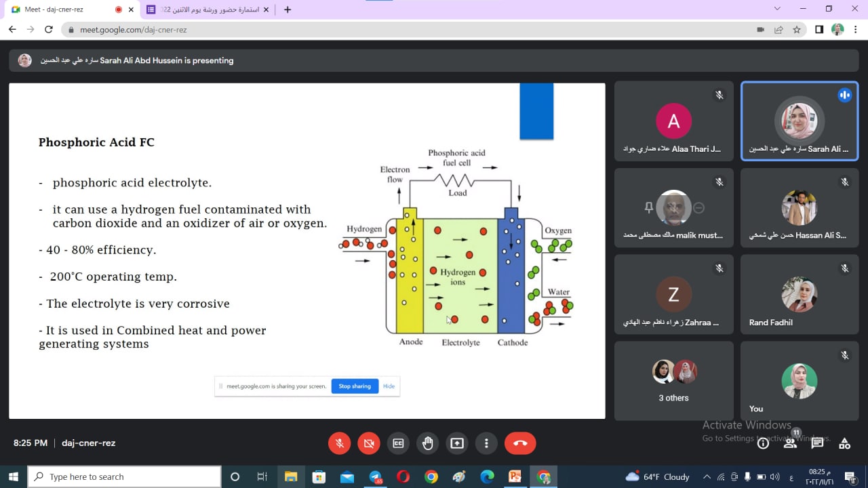Unmute the microphone in Meet controls
Image resolution: width=868 pixels, height=488 pixels.
click(340, 443)
